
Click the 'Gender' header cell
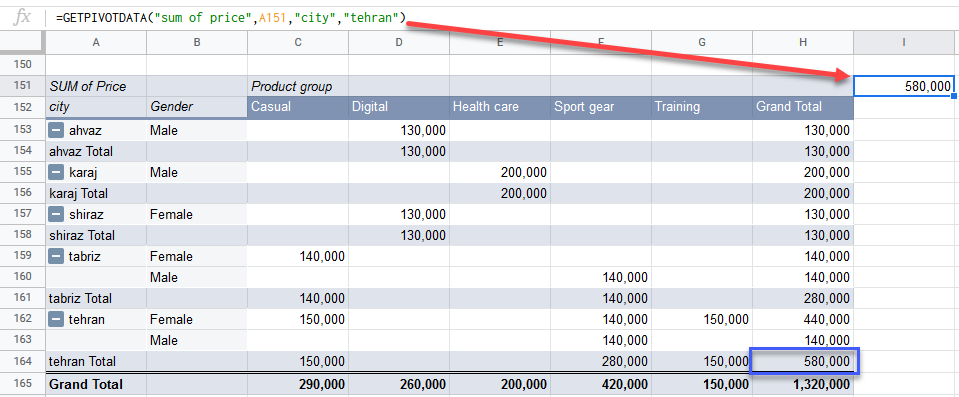[x=197, y=107]
